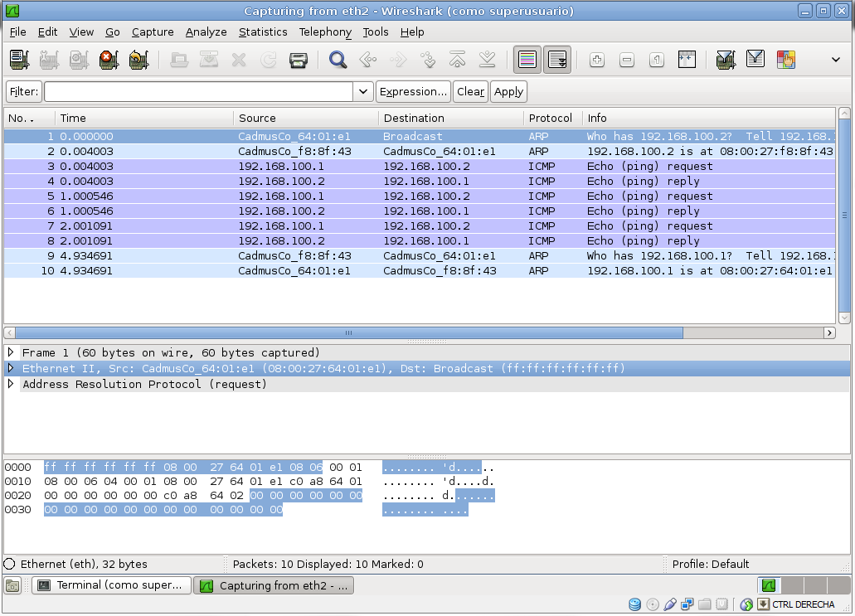
Task: Toggle normal zoom size
Action: 657,59
